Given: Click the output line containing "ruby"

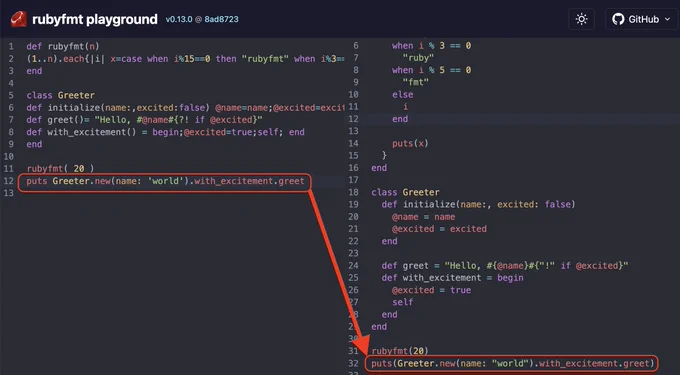Looking at the screenshot, I should [418, 58].
